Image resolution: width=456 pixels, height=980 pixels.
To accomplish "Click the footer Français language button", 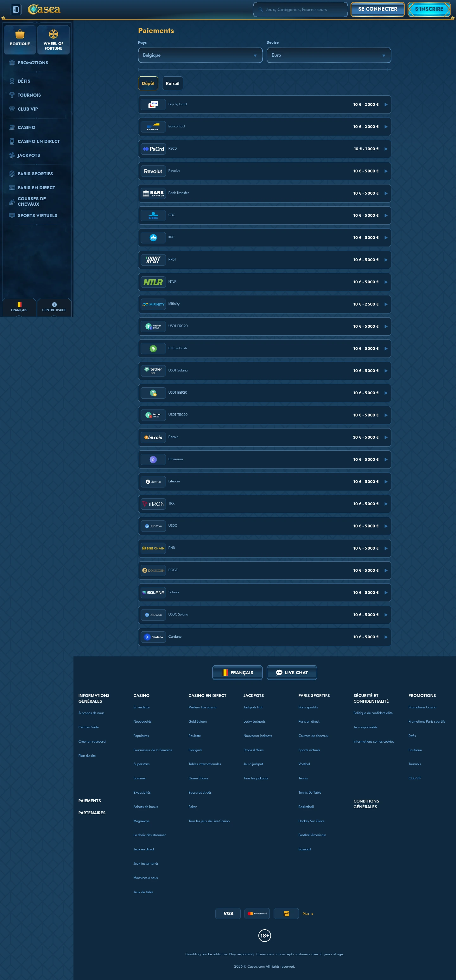I will 237,673.
